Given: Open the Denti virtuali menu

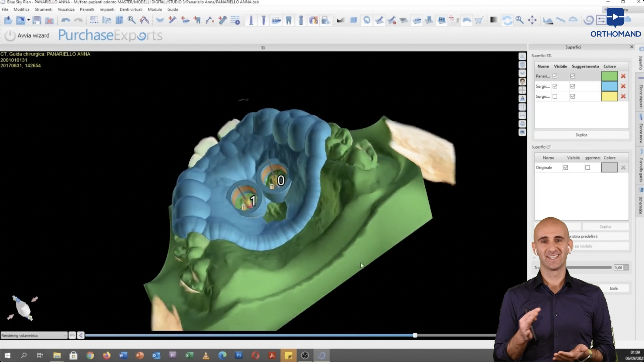Looking at the screenshot, I should coord(131,9).
